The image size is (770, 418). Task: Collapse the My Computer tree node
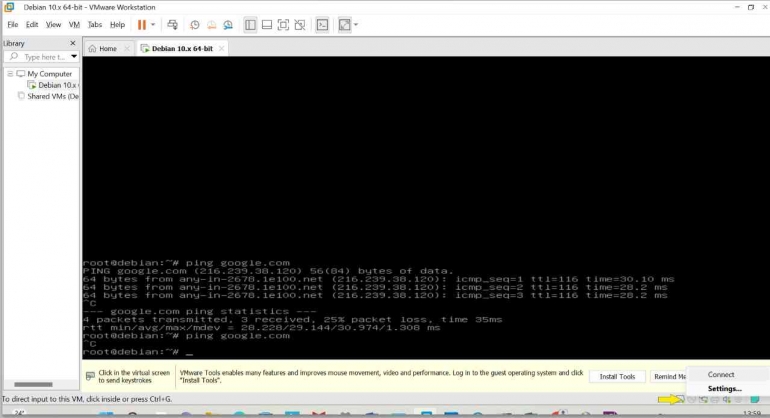10,74
